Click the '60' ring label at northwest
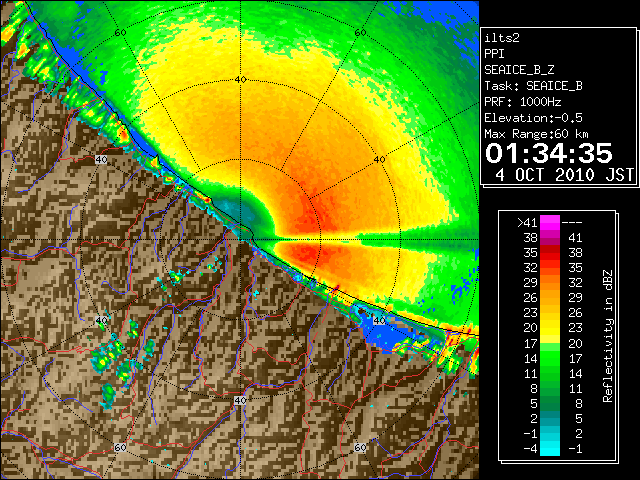Screen dimensions: 640x480 tap(120, 33)
